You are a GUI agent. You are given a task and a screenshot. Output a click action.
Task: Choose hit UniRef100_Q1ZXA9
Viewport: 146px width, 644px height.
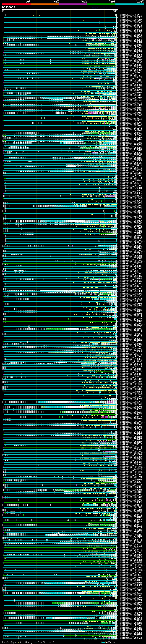click(x=131, y=45)
